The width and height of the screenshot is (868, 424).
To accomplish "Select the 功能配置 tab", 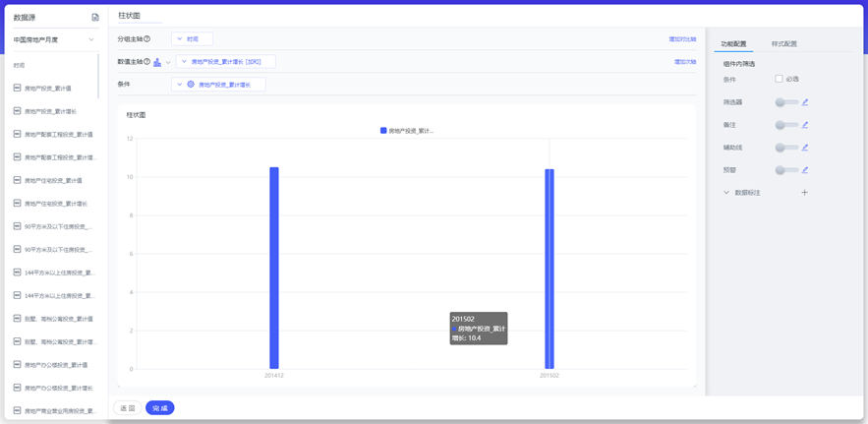I will tap(733, 44).
